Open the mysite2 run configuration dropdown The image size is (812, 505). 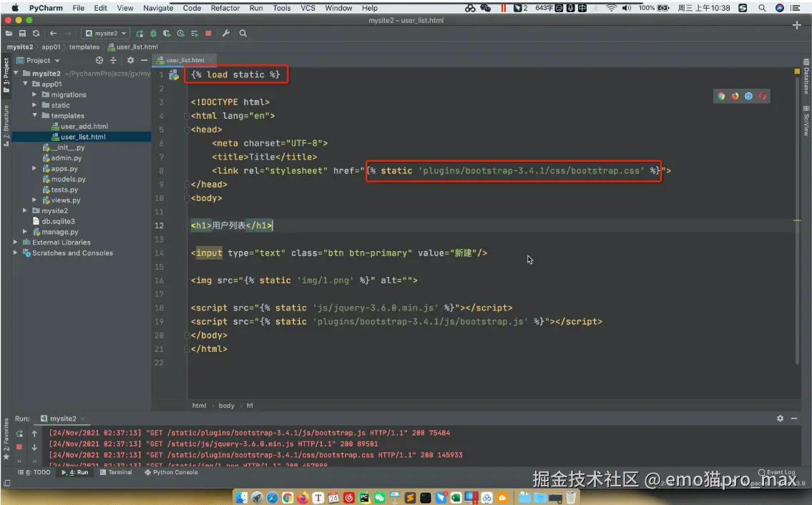coord(106,33)
